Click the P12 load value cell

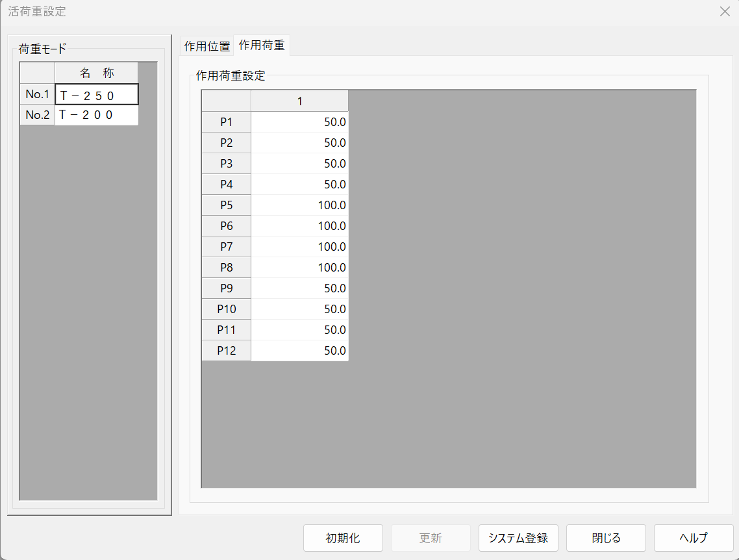click(x=299, y=351)
